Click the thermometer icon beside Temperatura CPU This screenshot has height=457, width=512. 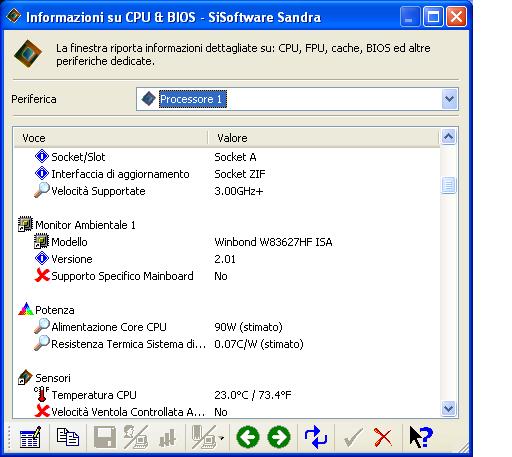[42, 394]
